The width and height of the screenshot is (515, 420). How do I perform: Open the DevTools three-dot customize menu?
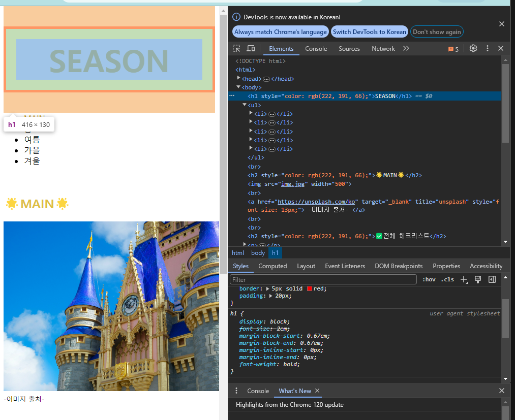(488, 49)
